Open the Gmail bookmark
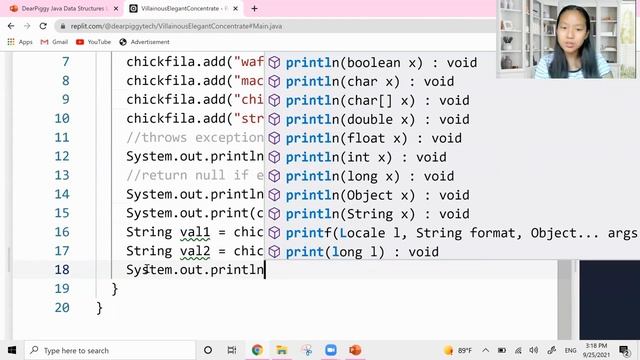640x360 pixels. click(x=54, y=42)
